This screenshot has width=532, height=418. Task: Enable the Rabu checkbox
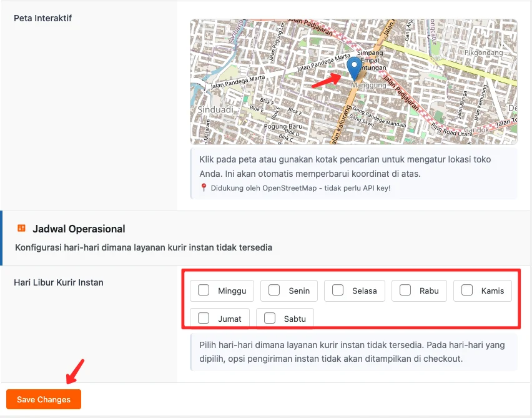404,291
